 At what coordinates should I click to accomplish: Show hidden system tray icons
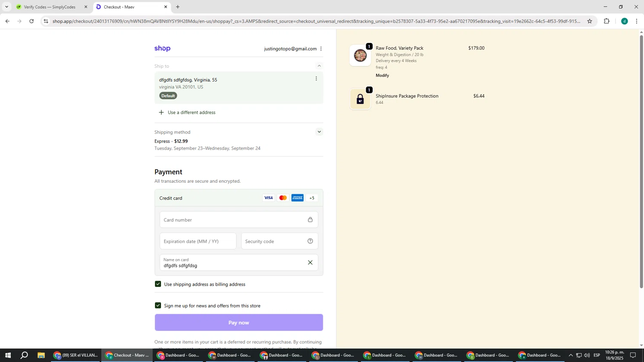coord(571,355)
